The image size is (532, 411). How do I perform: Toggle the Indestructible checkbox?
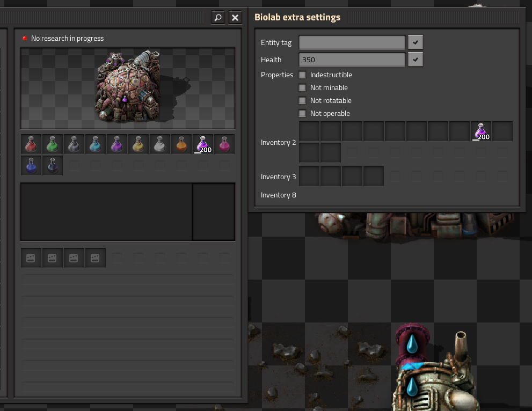pos(302,75)
